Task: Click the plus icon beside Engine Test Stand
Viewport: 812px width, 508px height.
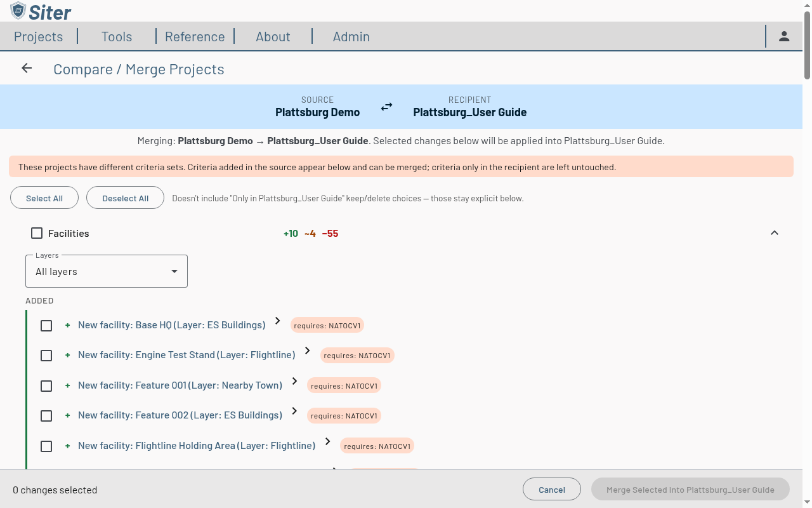Action: point(68,355)
